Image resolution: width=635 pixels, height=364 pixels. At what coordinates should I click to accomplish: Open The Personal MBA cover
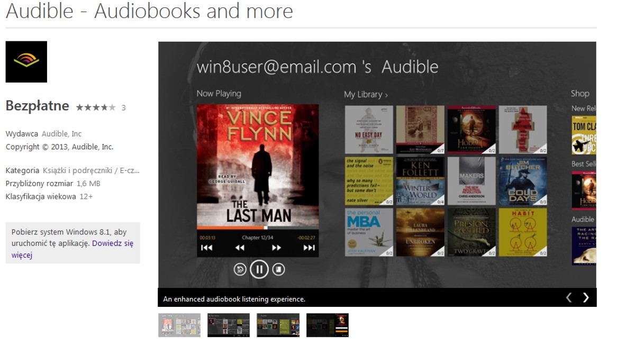point(369,232)
